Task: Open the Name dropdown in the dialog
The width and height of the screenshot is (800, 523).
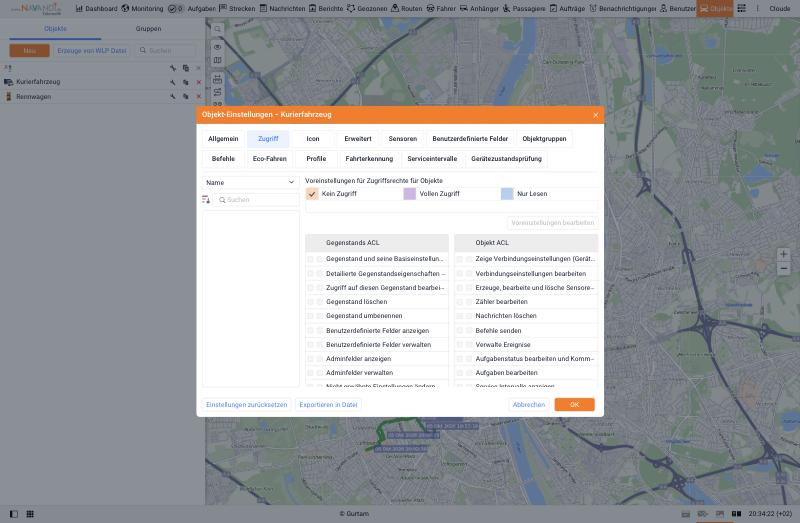Action: 250,183
